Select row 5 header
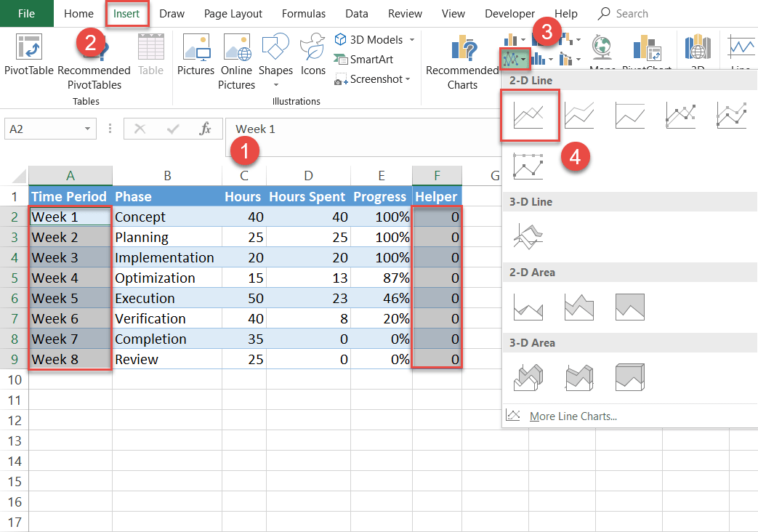This screenshot has height=532, width=758. pyautogui.click(x=14, y=278)
